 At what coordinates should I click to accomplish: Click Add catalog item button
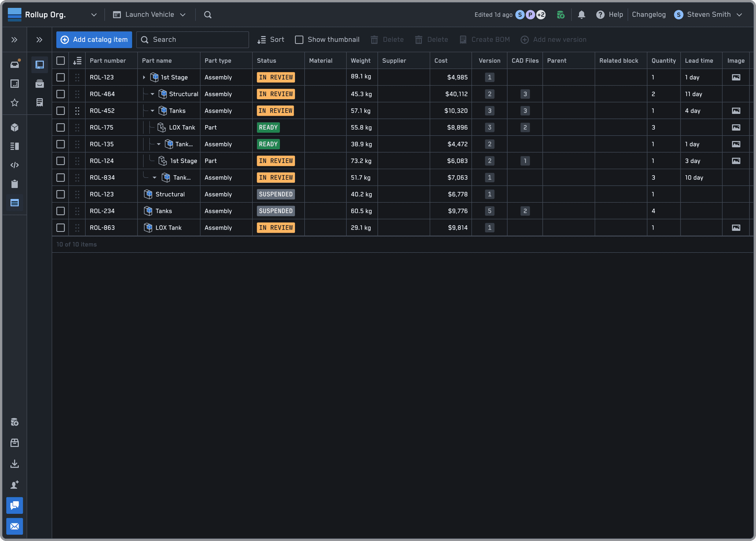[94, 40]
